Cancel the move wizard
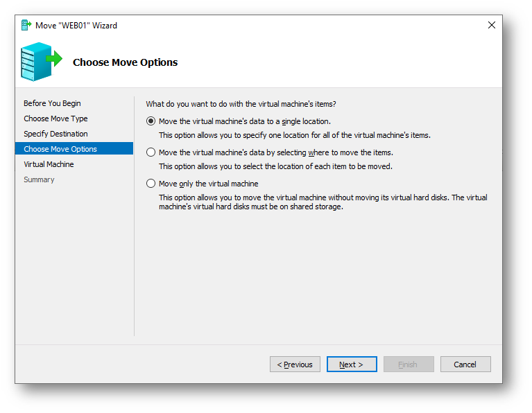The width and height of the screenshot is (532, 413). pos(465,364)
